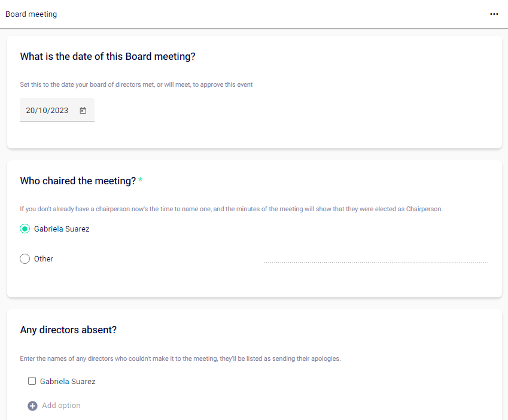Click the board date helper description
Image resolution: width=508 pixels, height=420 pixels.
(x=136, y=85)
